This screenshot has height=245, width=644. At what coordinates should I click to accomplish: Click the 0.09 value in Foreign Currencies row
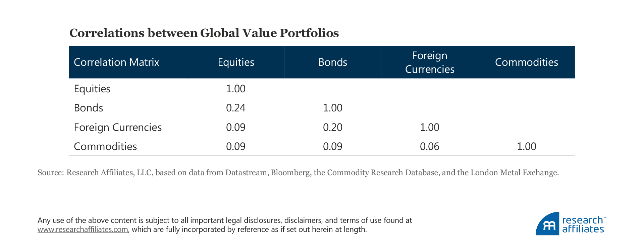click(235, 127)
